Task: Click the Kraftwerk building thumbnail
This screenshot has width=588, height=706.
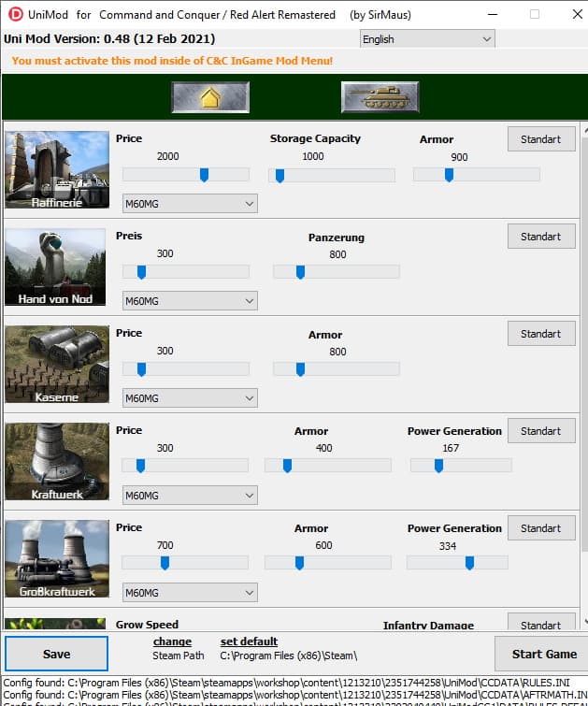Action: pos(57,462)
